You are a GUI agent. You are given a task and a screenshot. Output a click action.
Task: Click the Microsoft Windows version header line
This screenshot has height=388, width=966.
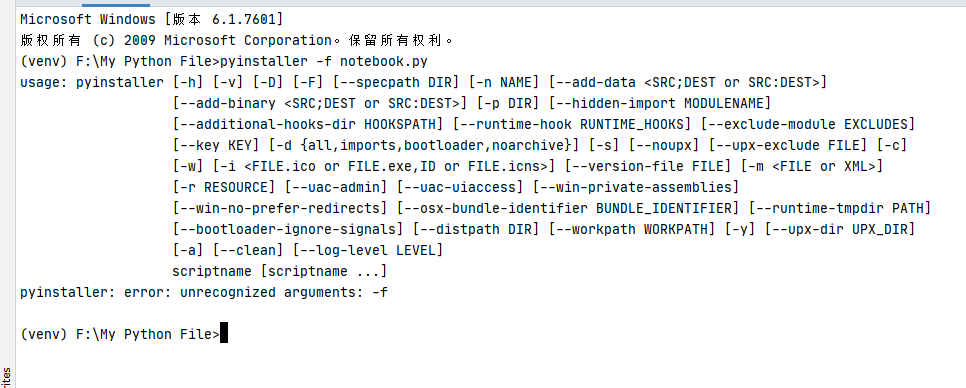[x=152, y=20]
